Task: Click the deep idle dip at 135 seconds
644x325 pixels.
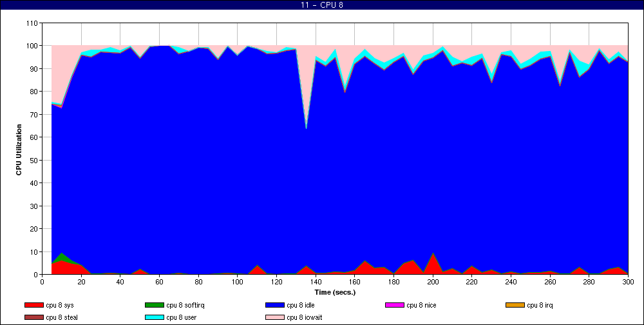Action: pos(306,128)
